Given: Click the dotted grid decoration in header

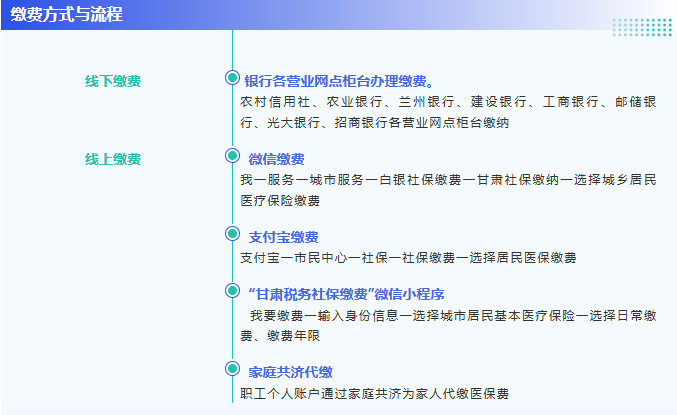Looking at the screenshot, I should point(641,27).
